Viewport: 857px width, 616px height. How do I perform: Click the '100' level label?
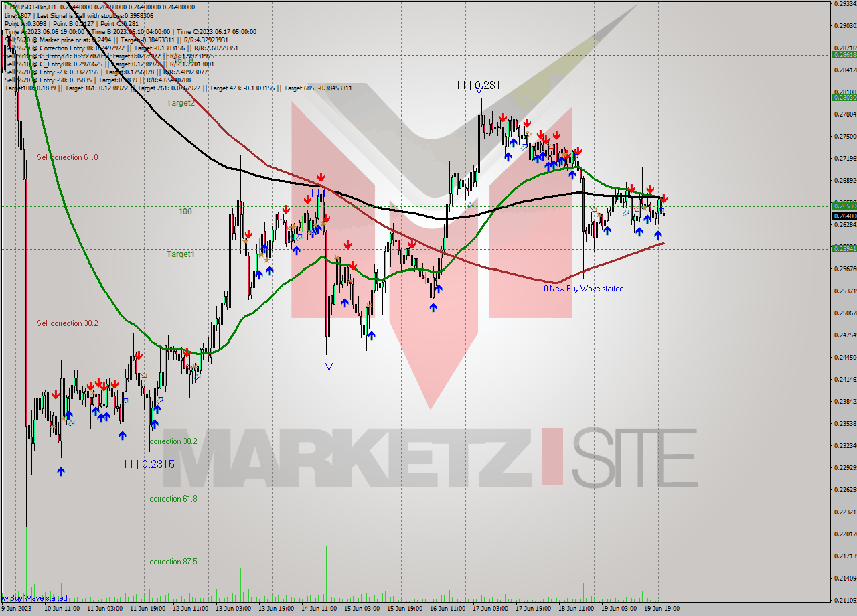point(185,211)
